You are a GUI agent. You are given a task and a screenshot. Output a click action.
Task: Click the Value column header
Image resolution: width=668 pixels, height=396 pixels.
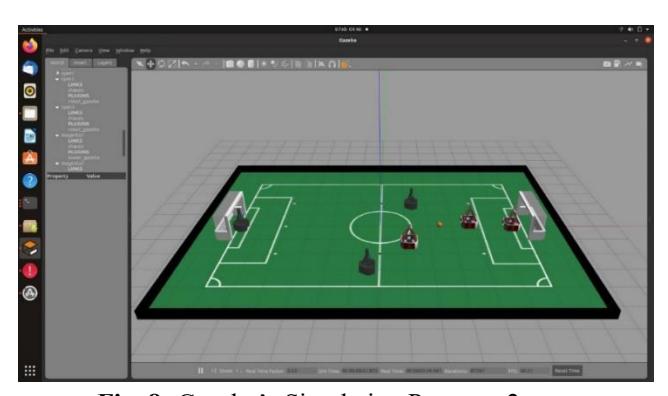pos(93,176)
